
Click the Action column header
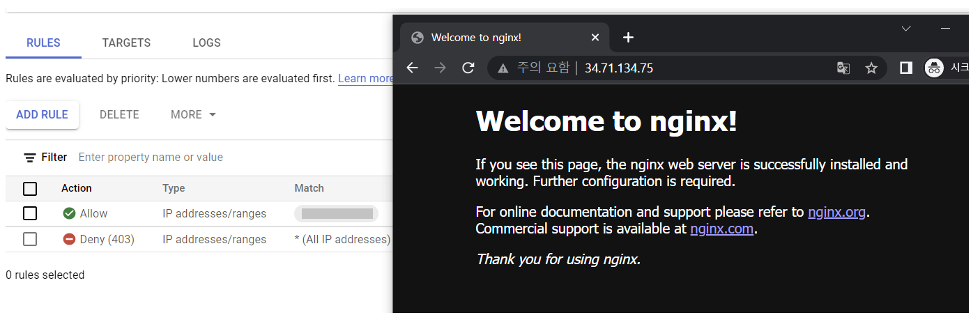pyautogui.click(x=76, y=188)
